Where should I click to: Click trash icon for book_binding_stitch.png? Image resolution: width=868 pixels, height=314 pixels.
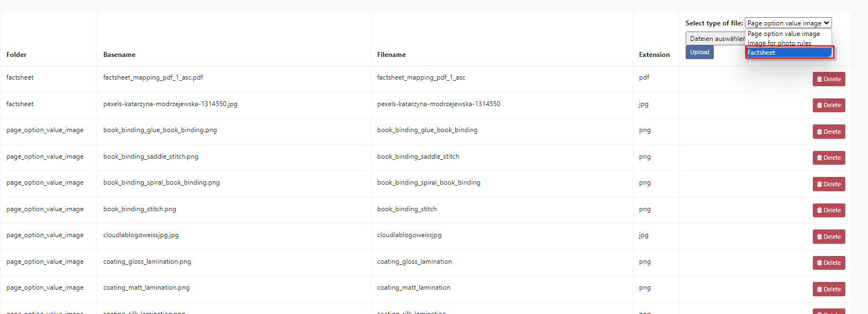point(819,210)
